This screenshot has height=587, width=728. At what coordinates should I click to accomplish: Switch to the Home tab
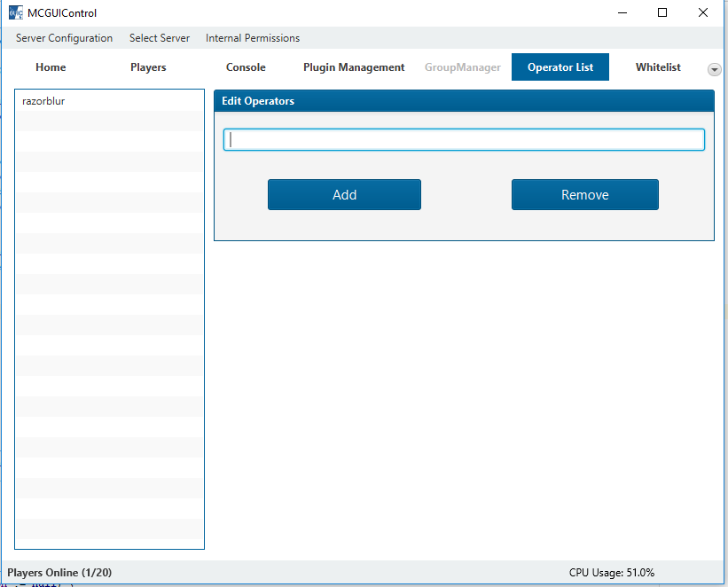pos(51,67)
